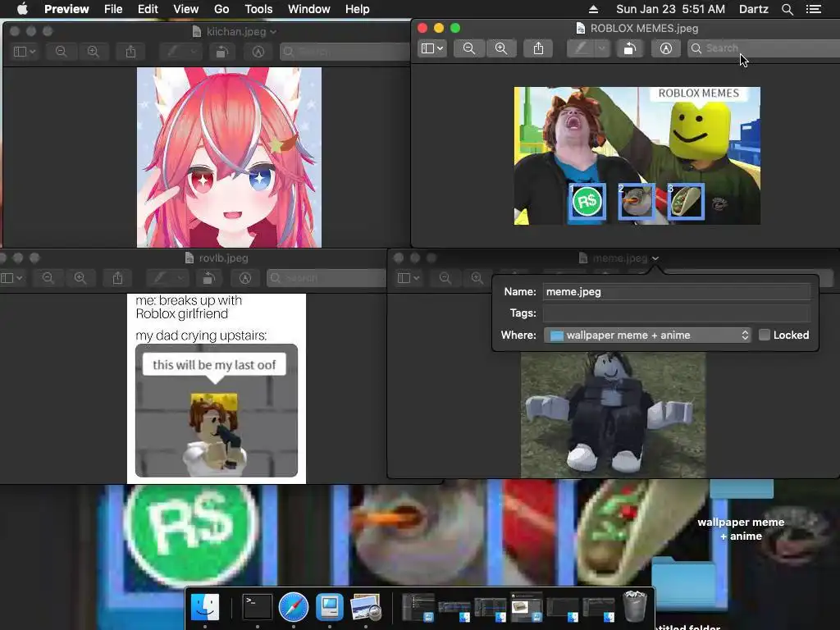This screenshot has height=630, width=840.
Task: Zoom in on meme.jpeg image
Action: [477, 278]
